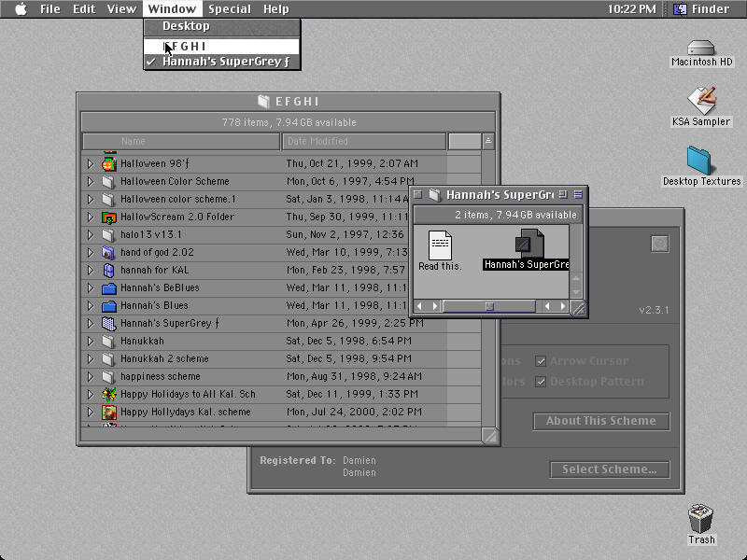This screenshot has height=560, width=747.
Task: Toggle sort order button in EFGHI window
Action: (488, 141)
